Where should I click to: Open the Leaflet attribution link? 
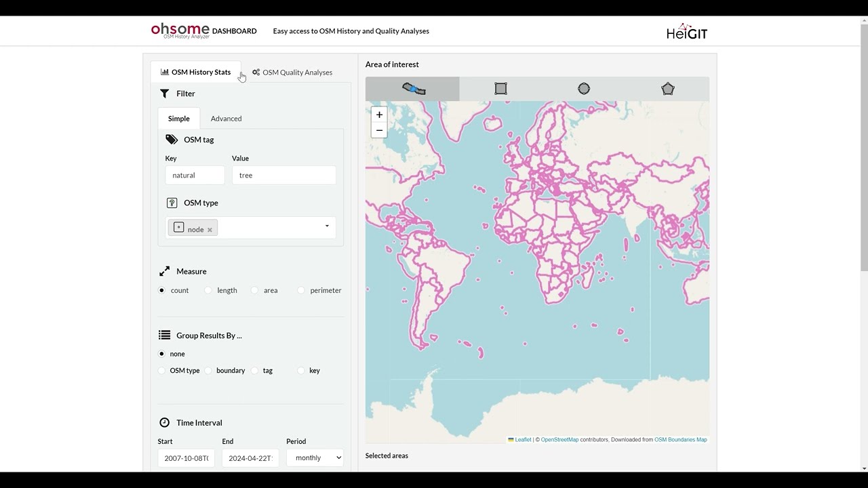523,440
